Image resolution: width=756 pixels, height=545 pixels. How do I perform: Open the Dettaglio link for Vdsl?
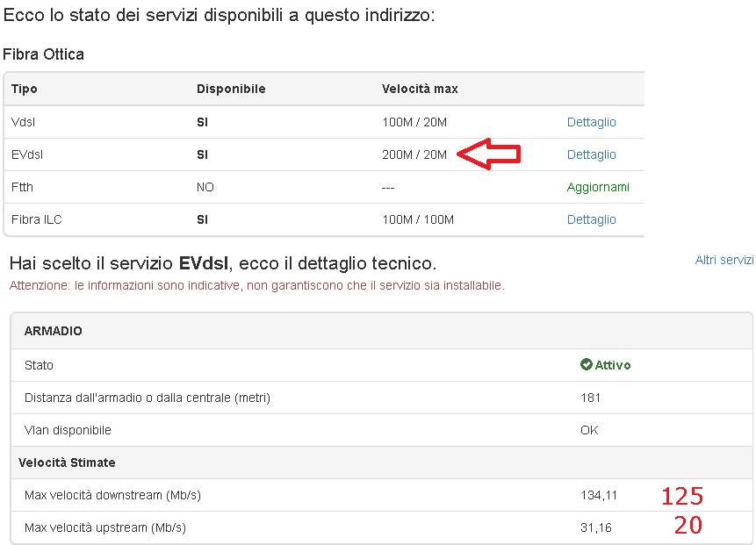click(x=591, y=122)
